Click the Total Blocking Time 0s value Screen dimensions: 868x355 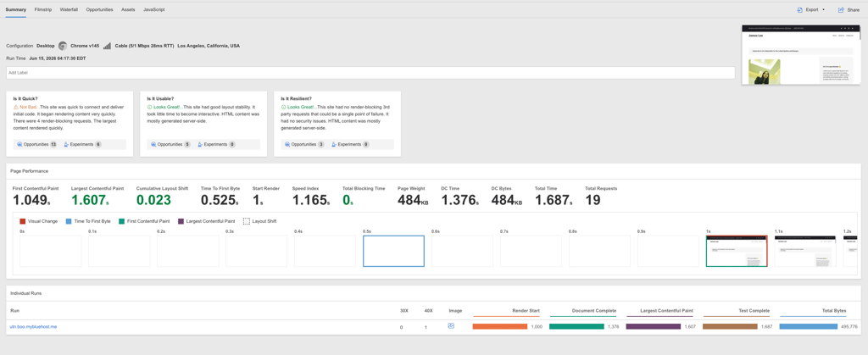point(348,200)
